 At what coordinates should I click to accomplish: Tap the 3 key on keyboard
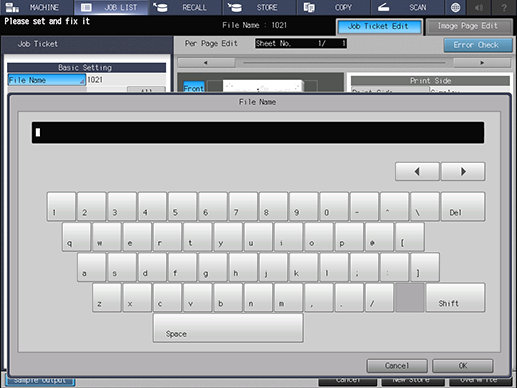coord(122,206)
